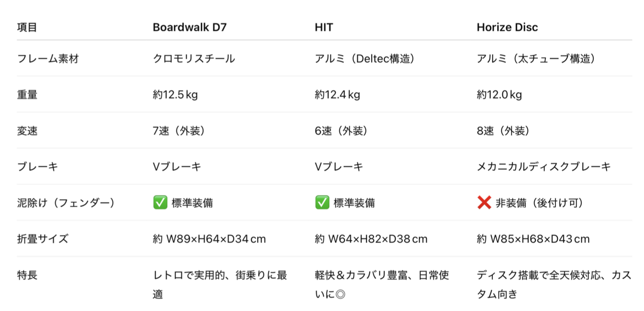Click the 7速（外装） cell
The width and height of the screenshot is (644, 311).
179,131
